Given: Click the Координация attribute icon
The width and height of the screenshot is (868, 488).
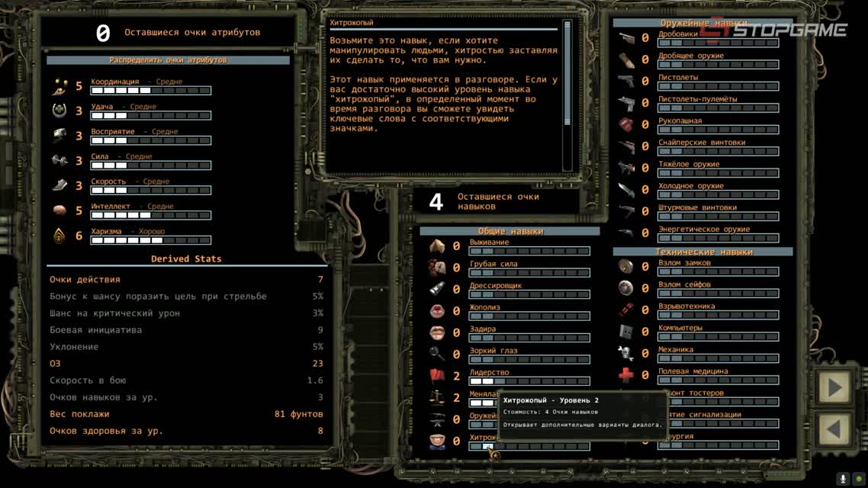Looking at the screenshot, I should 59,85.
